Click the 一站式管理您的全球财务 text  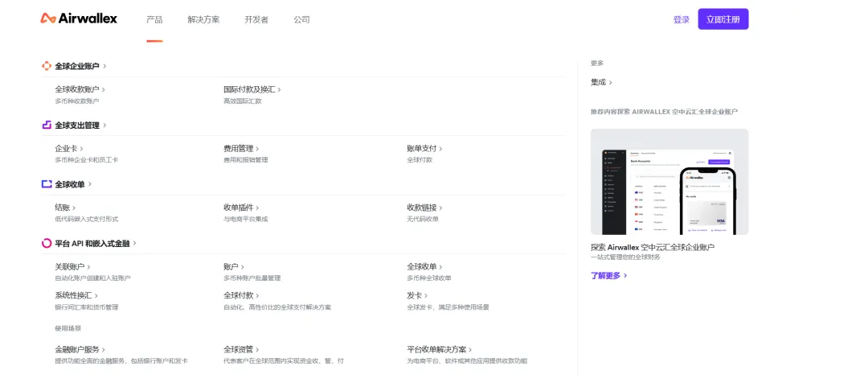tap(625, 257)
